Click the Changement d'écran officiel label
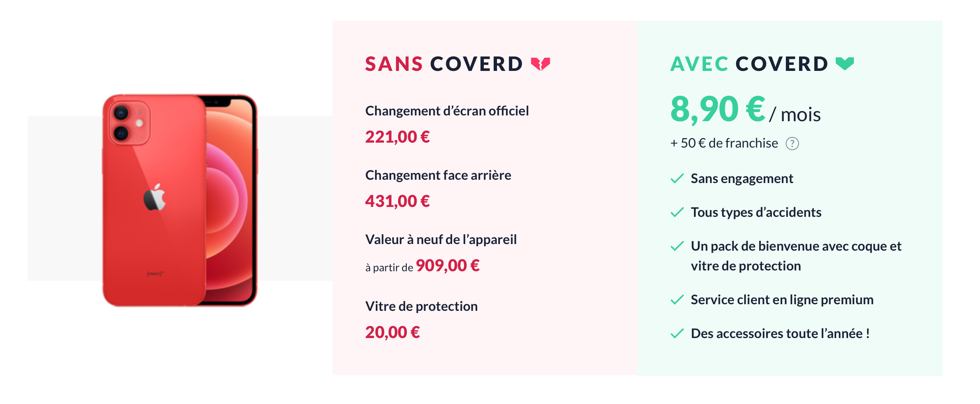 [x=447, y=111]
